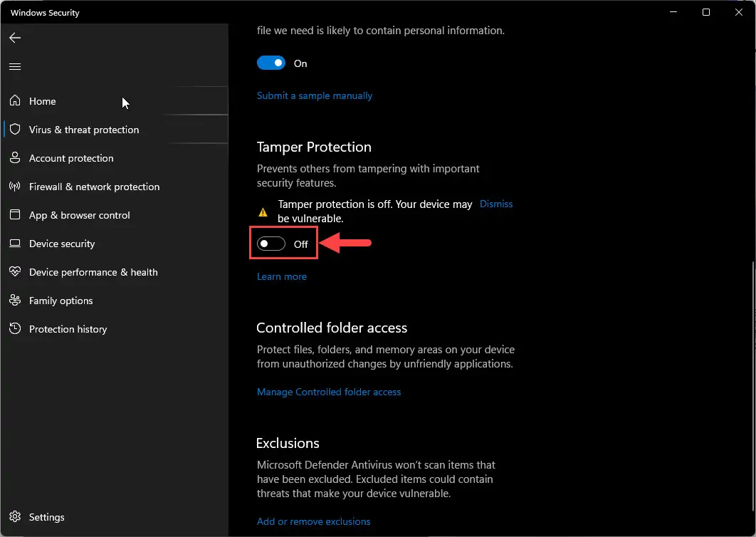Click the Account protection person icon
The height and width of the screenshot is (537, 756).
[x=15, y=158]
